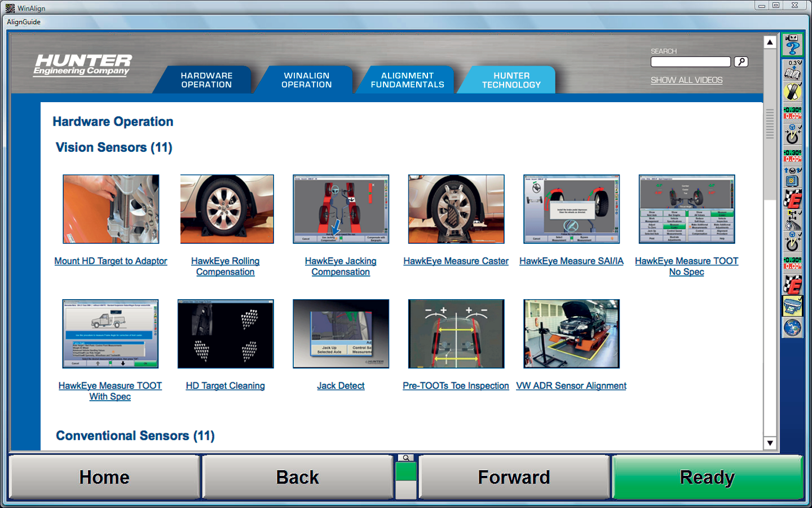
Task: Click the specifications book icon in sidebar
Action: tap(792, 71)
